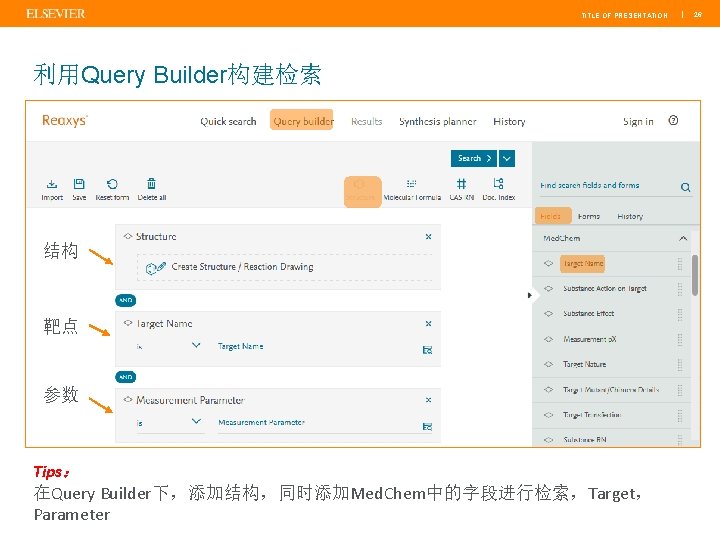Switch to Fields tab in side panel
This screenshot has width=720, height=540.
pos(553,216)
